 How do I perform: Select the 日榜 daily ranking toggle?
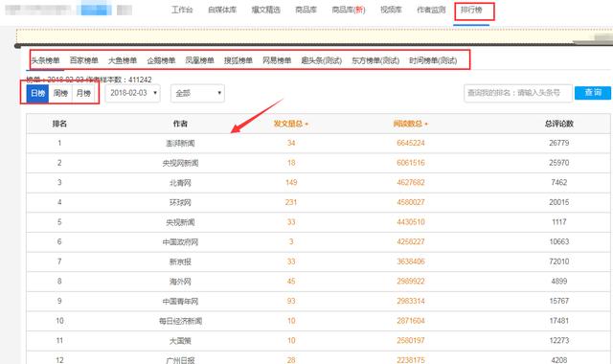tap(37, 94)
